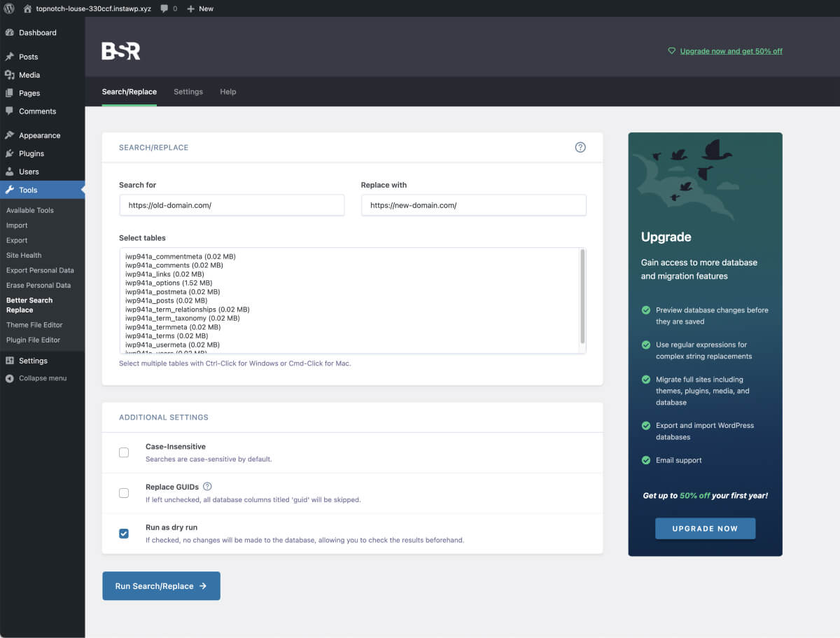Select the iwp941a_posts table
This screenshot has height=638, width=840.
click(167, 300)
